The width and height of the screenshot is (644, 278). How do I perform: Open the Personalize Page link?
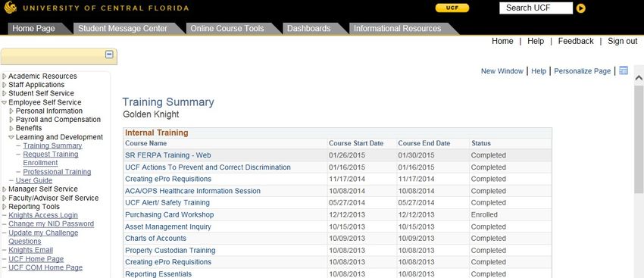pyautogui.click(x=583, y=71)
